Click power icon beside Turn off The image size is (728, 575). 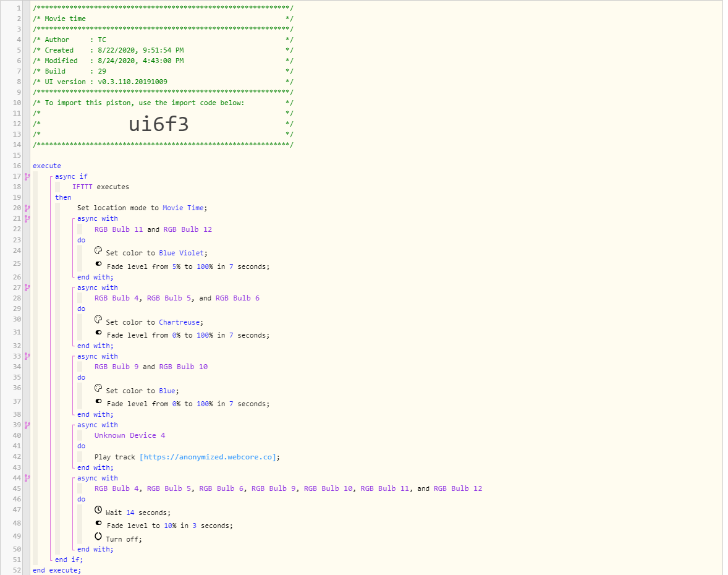click(x=98, y=537)
